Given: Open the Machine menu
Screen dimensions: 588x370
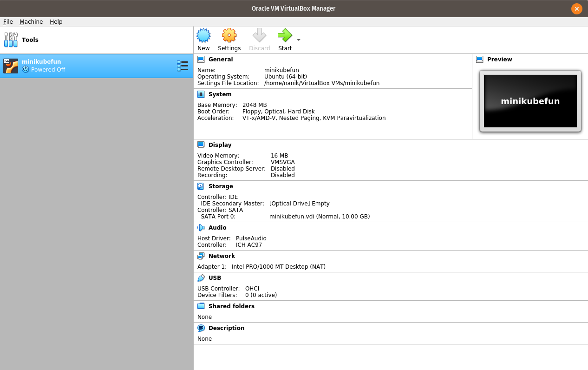Looking at the screenshot, I should 31,22.
